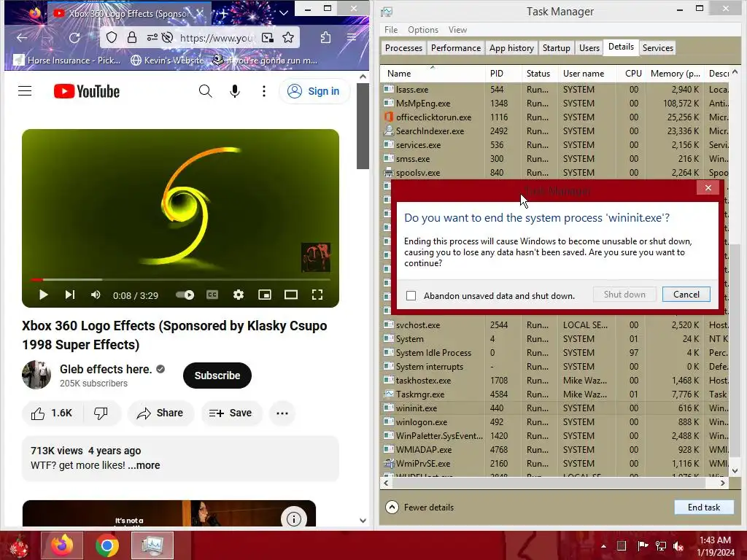Viewport: 747px width, 560px height.
Task: Open the network icon in system tray
Action: click(x=660, y=546)
